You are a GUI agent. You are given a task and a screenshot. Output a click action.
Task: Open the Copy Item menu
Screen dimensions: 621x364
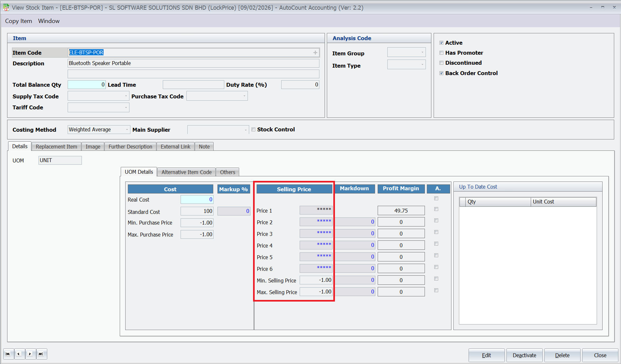18,21
